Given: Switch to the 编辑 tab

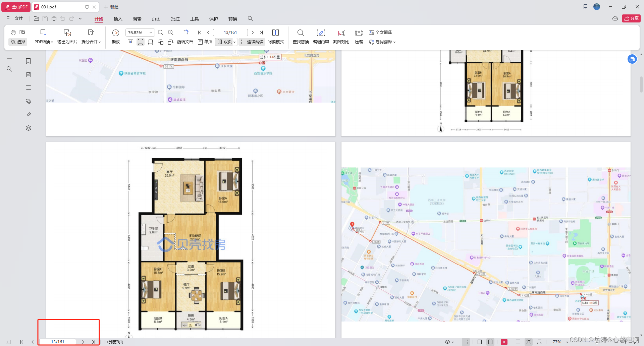Looking at the screenshot, I should pos(137,19).
